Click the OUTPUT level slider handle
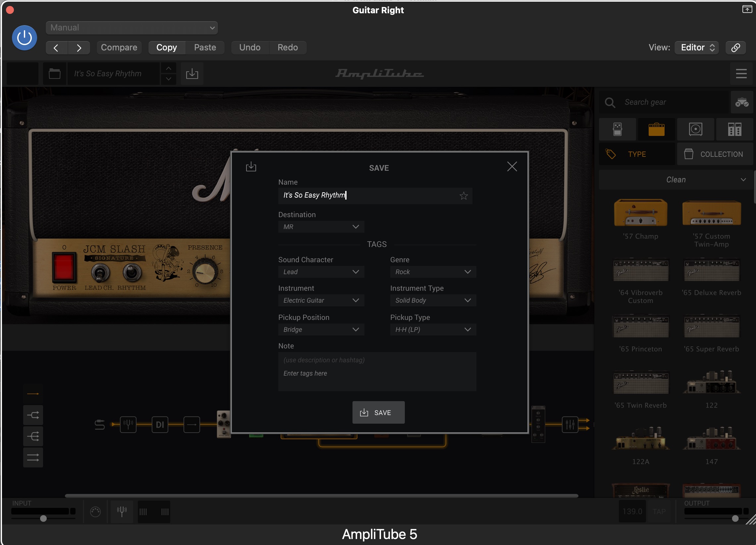This screenshot has height=545, width=756. tap(735, 519)
